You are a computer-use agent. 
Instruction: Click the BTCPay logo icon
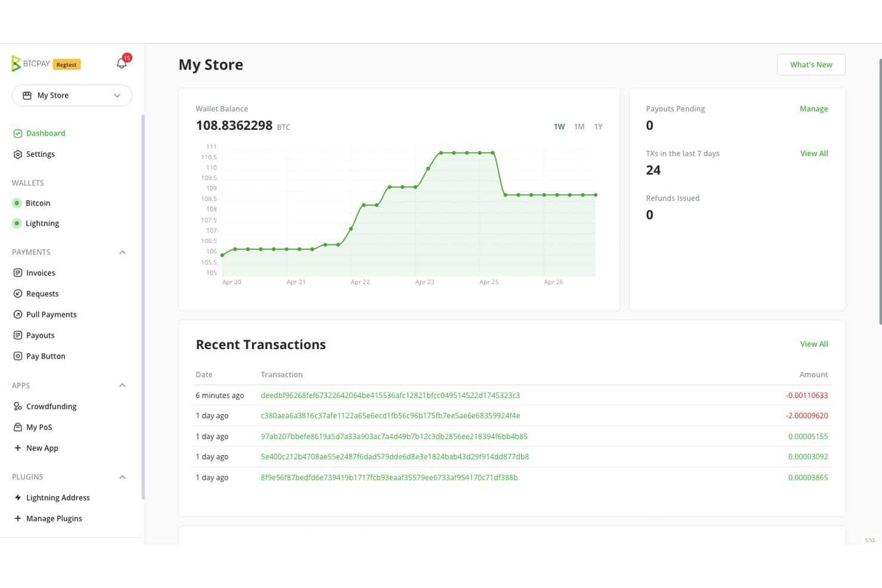[16, 63]
